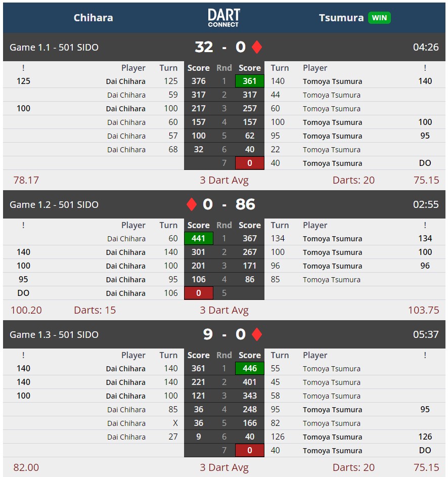Click 103.75 average in Game 1.2 footer
Image resolution: width=448 pixels, height=477 pixels.
(423, 310)
